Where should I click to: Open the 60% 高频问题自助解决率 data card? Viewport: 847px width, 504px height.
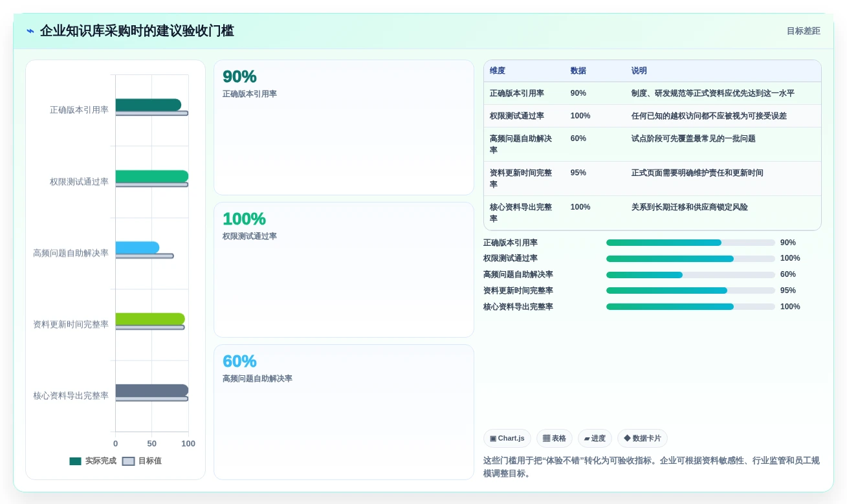coord(344,412)
